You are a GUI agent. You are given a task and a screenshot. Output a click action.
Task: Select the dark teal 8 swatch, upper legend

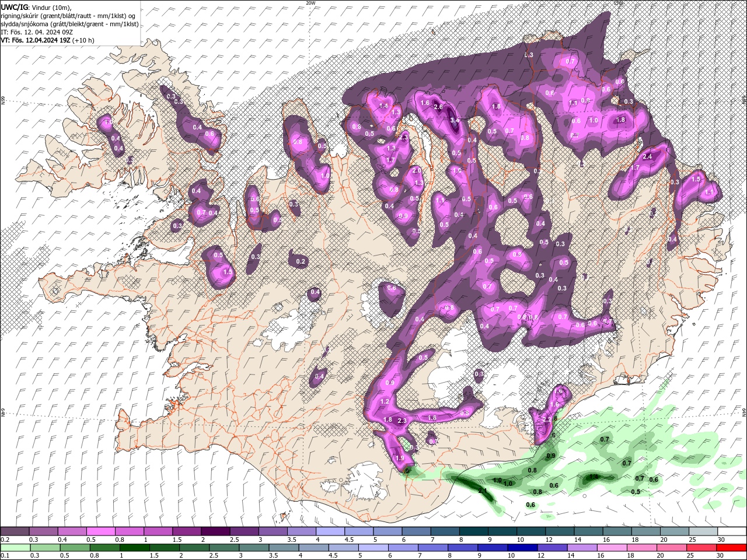point(473,531)
